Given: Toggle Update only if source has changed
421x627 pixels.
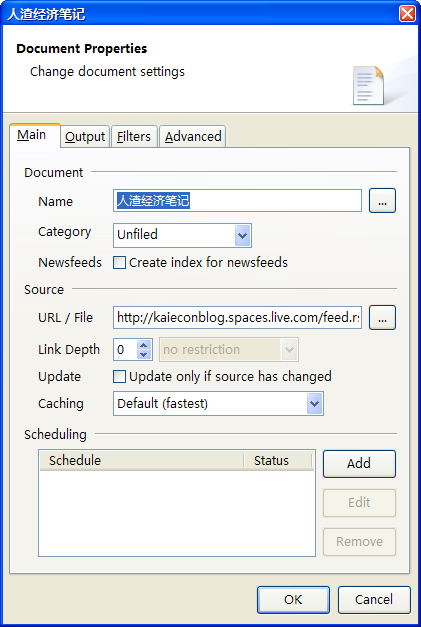Looking at the screenshot, I should click(119, 377).
